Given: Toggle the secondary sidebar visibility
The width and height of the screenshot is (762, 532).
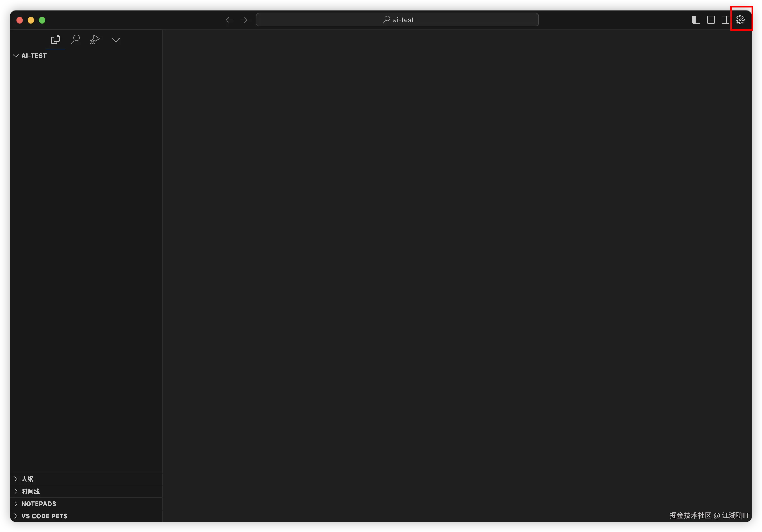Looking at the screenshot, I should [x=725, y=20].
